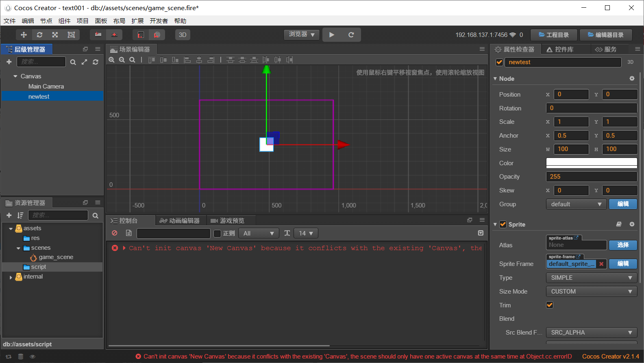
Task: Open the Type SIMPLE dropdown
Action: (592, 278)
